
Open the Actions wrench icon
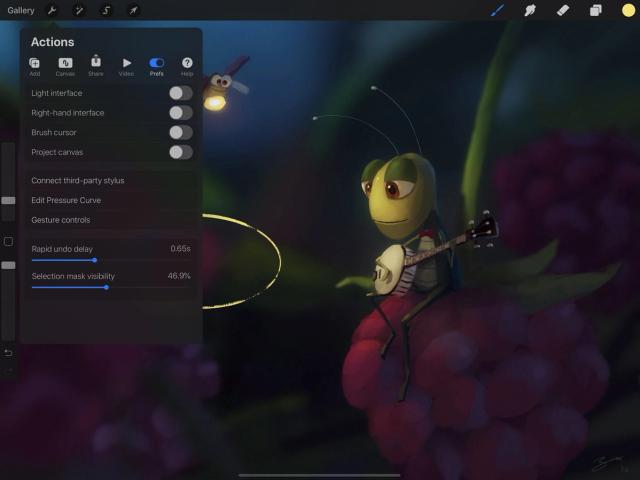52,10
